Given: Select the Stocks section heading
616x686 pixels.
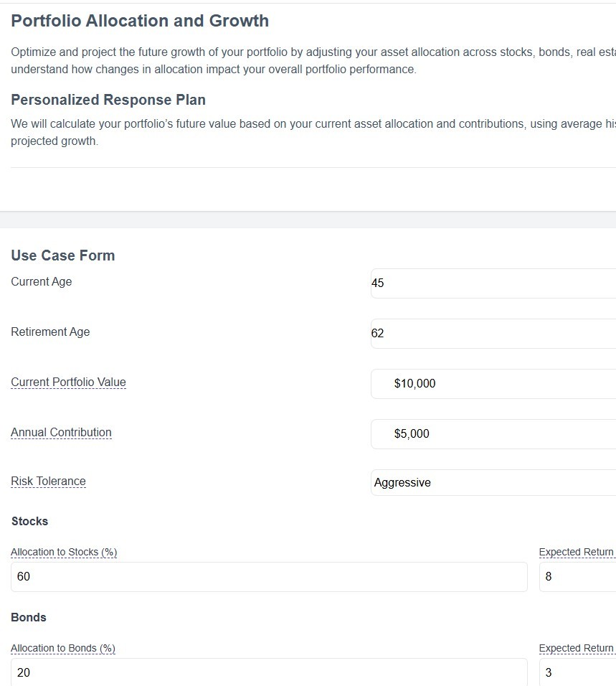Looking at the screenshot, I should [x=29, y=522].
